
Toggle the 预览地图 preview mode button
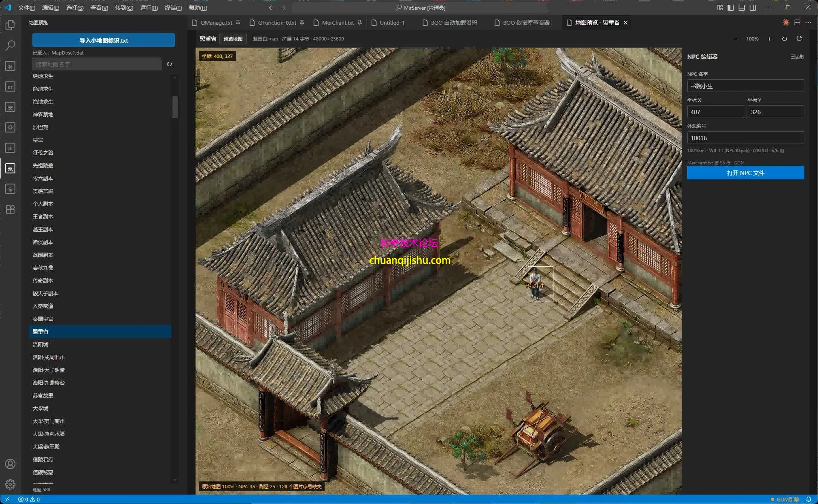pyautogui.click(x=233, y=39)
